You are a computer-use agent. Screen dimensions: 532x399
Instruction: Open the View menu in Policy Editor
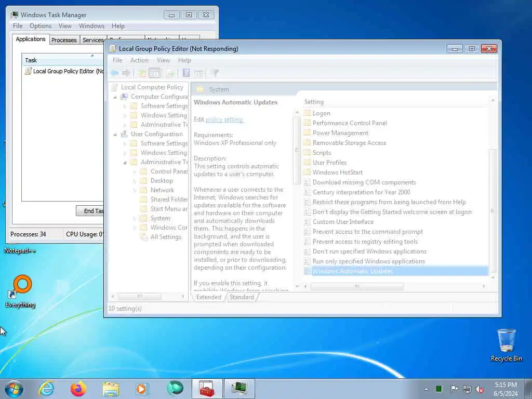click(x=163, y=60)
